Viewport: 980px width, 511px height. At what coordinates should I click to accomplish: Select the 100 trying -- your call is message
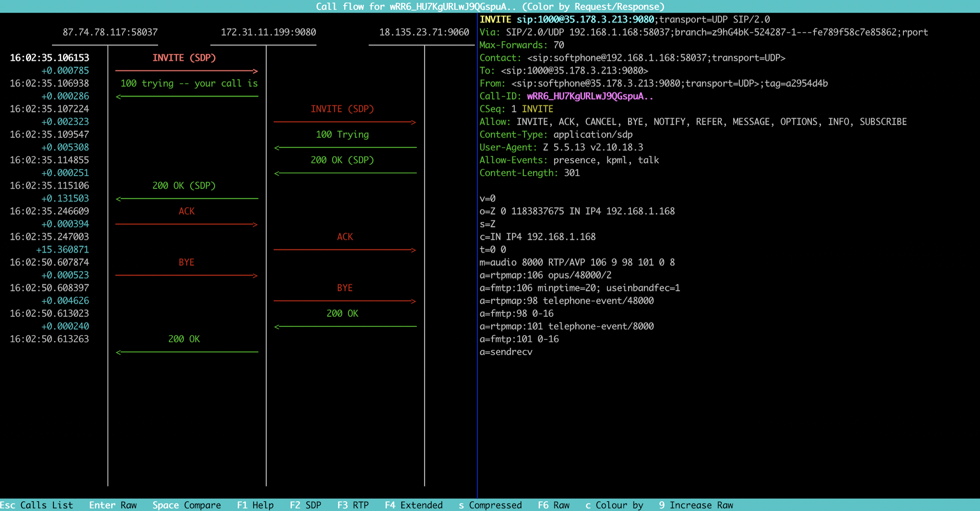pyautogui.click(x=189, y=83)
